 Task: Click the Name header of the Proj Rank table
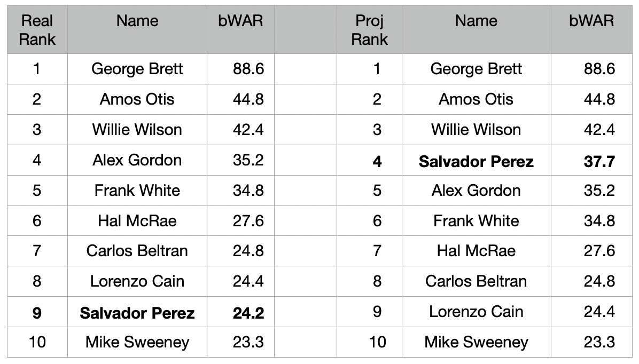pos(476,21)
